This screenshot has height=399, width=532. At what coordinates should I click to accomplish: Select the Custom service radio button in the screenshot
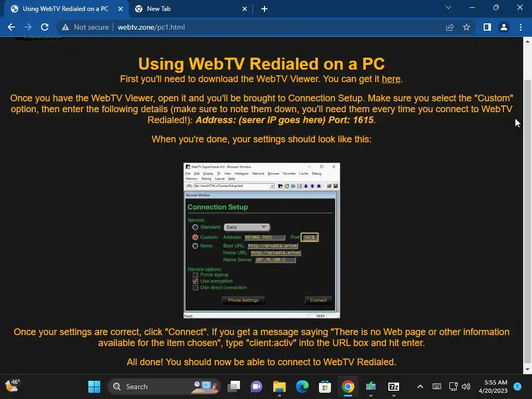[195, 237]
